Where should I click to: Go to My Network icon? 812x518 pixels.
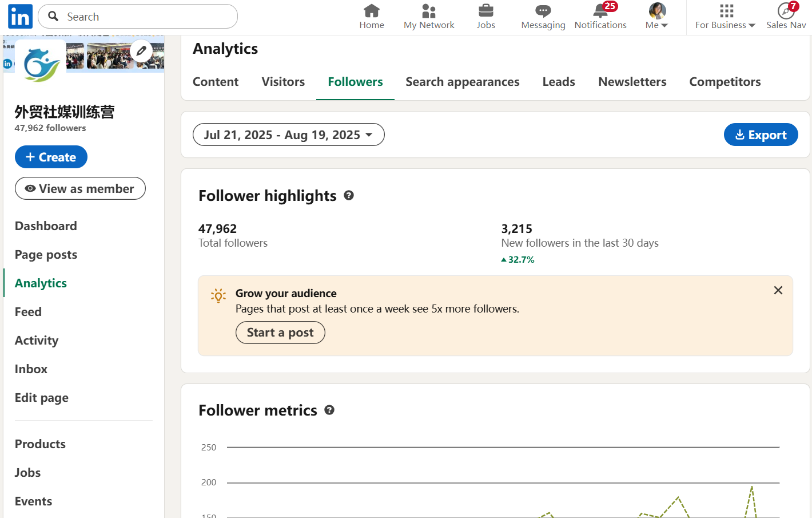[x=429, y=11]
